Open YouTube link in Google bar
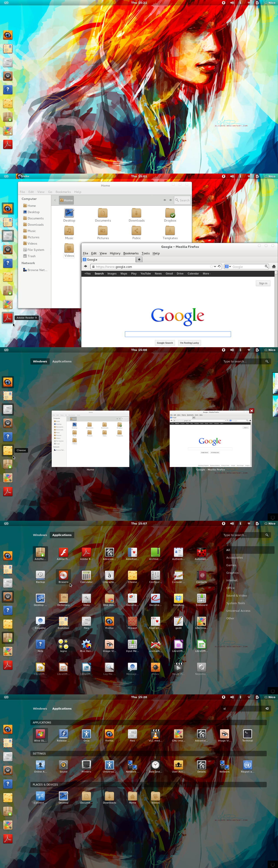The image size is (278, 868). (x=146, y=274)
